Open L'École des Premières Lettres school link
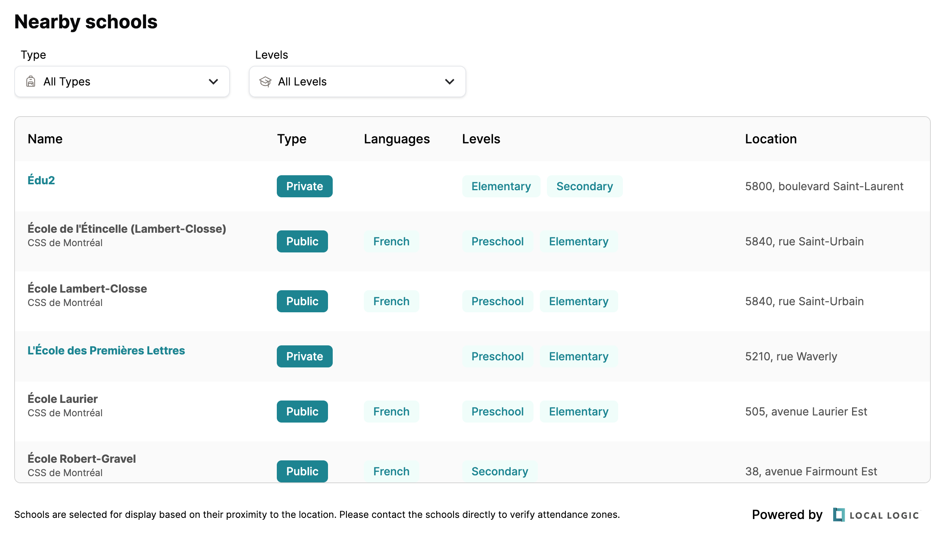 106,350
